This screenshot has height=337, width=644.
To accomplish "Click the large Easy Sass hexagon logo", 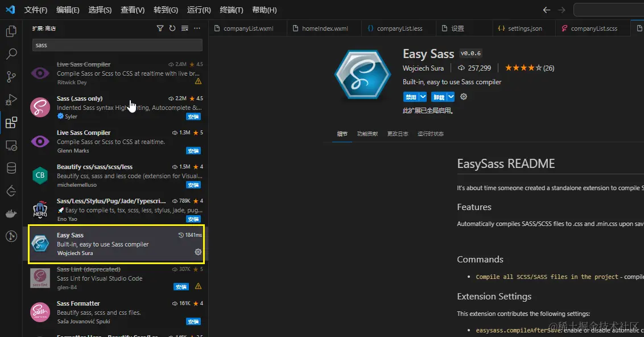I will tap(362, 75).
